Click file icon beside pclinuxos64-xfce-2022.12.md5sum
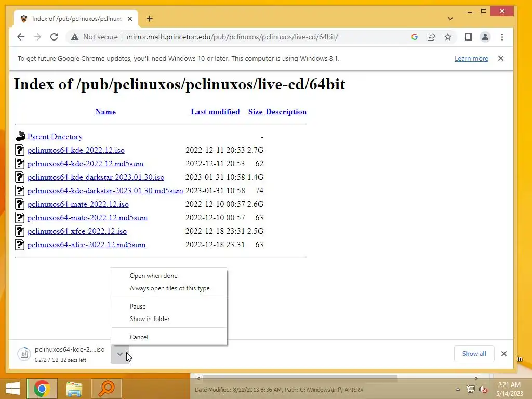Screen dimensions: 532x399 pos(20,245)
